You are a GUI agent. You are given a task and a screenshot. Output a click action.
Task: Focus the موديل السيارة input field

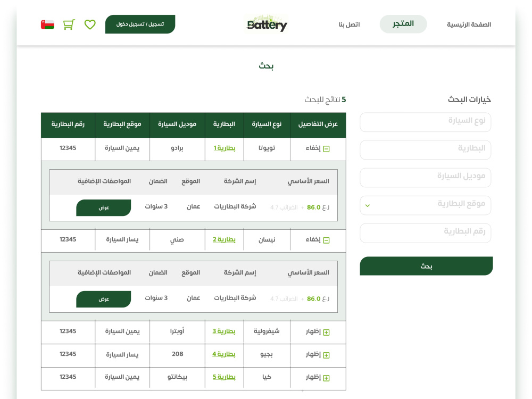click(x=426, y=178)
